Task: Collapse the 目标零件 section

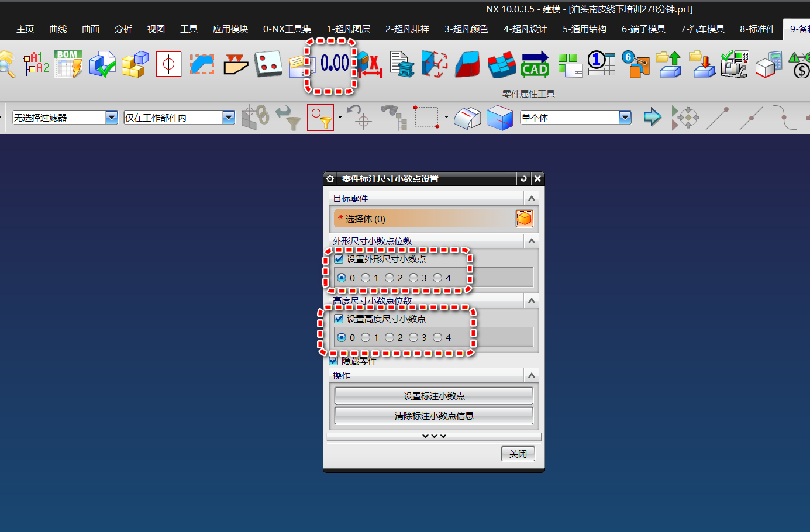Action: (x=531, y=198)
